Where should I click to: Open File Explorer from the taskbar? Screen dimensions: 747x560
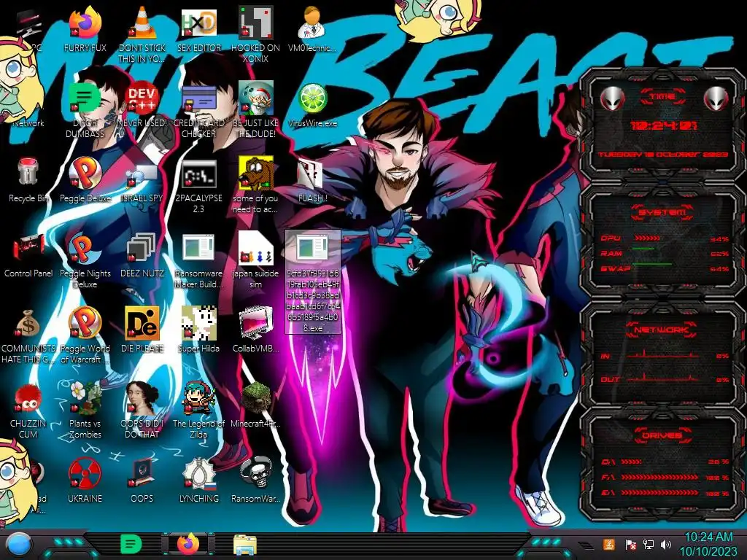coord(245,545)
